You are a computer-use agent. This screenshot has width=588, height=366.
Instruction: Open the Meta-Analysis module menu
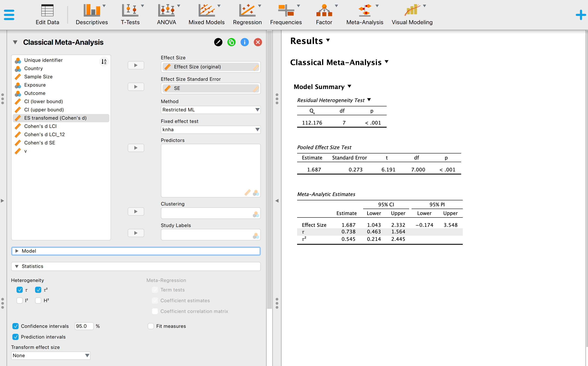(365, 15)
